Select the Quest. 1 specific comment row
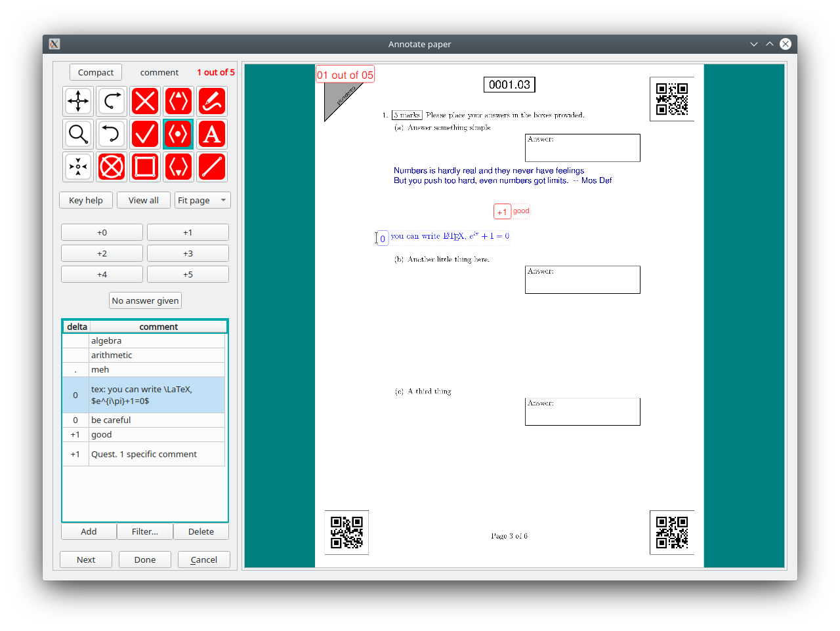840x631 pixels. (144, 454)
